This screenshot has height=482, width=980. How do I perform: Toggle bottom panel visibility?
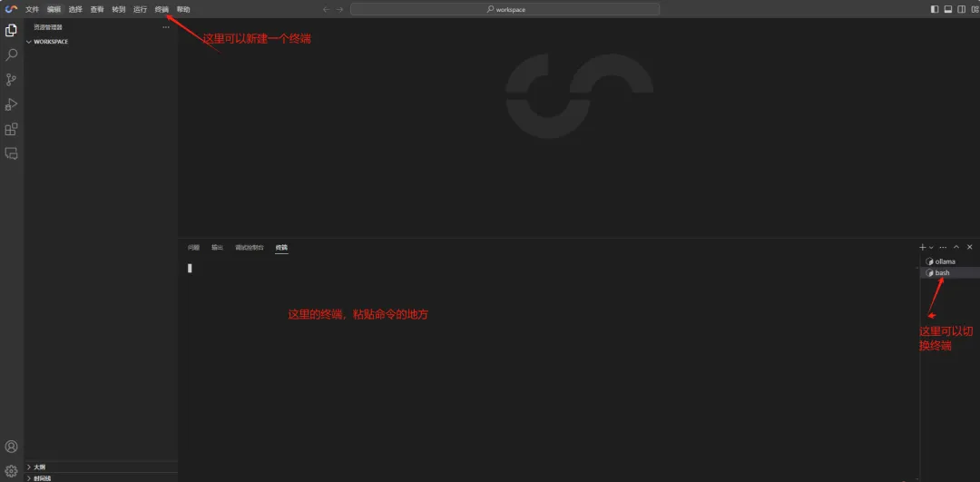pyautogui.click(x=947, y=9)
